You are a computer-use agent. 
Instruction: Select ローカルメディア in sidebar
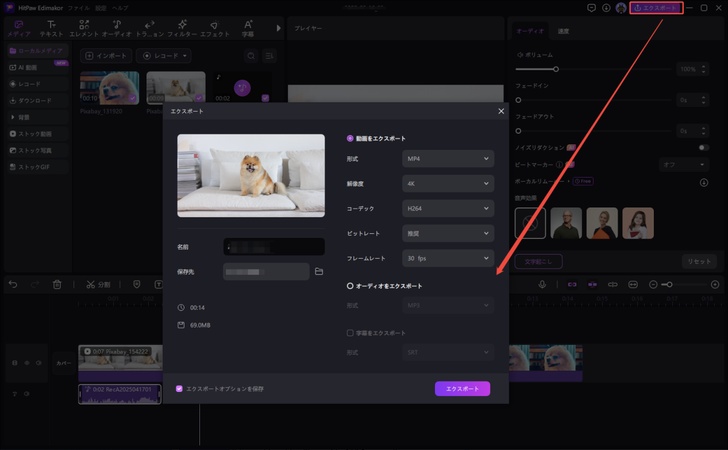click(x=37, y=51)
